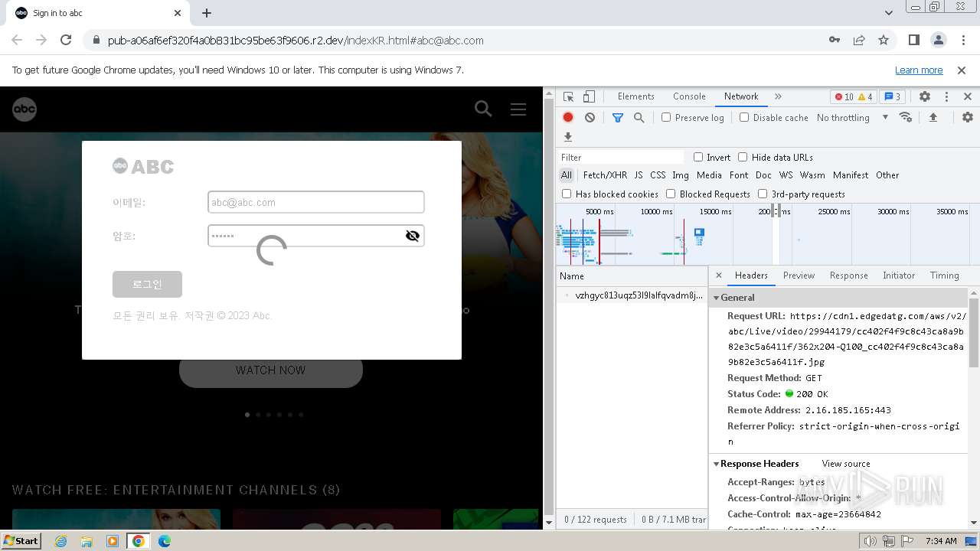Check Hide data URLs
The width and height of the screenshot is (980, 551).
(x=743, y=157)
